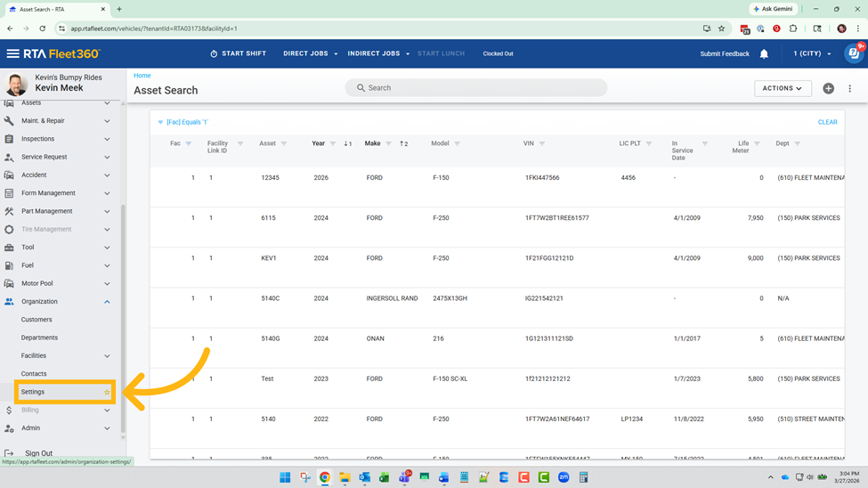The height and width of the screenshot is (488, 868).
Task: Open the 1 (CITY) facility dropdown
Action: click(812, 53)
